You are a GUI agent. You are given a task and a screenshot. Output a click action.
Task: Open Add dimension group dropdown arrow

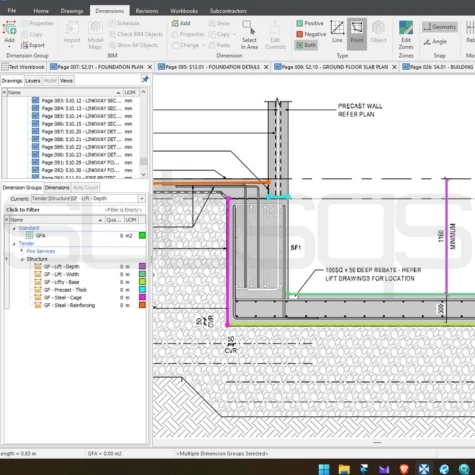click(9, 47)
